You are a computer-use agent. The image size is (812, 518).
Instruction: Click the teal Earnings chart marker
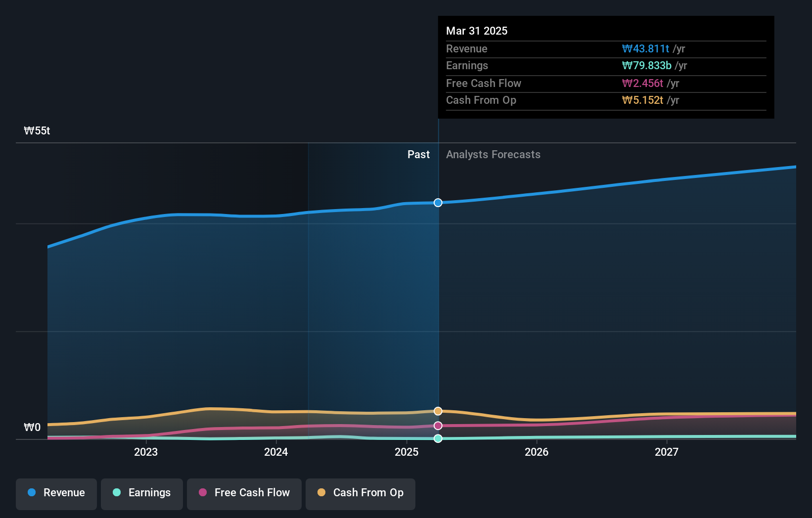(438, 438)
